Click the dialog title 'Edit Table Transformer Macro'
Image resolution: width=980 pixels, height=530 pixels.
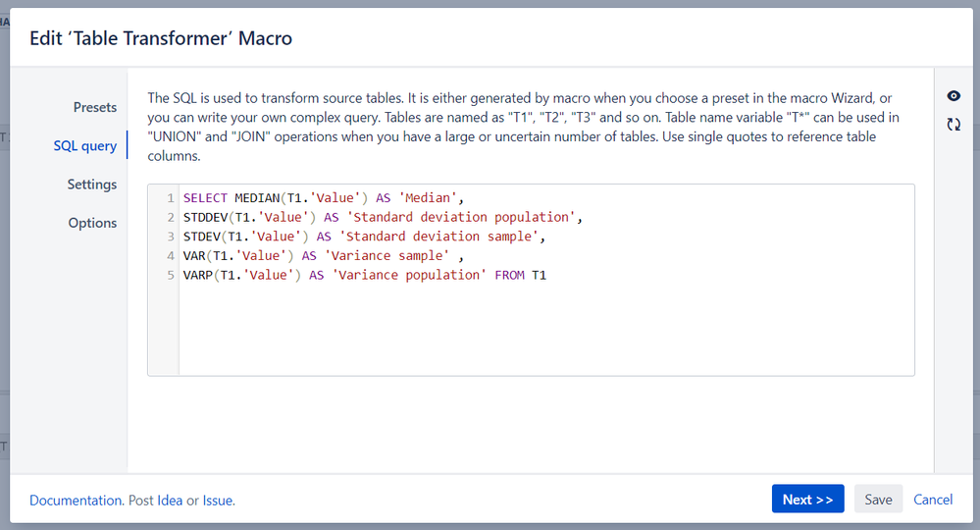pos(161,38)
